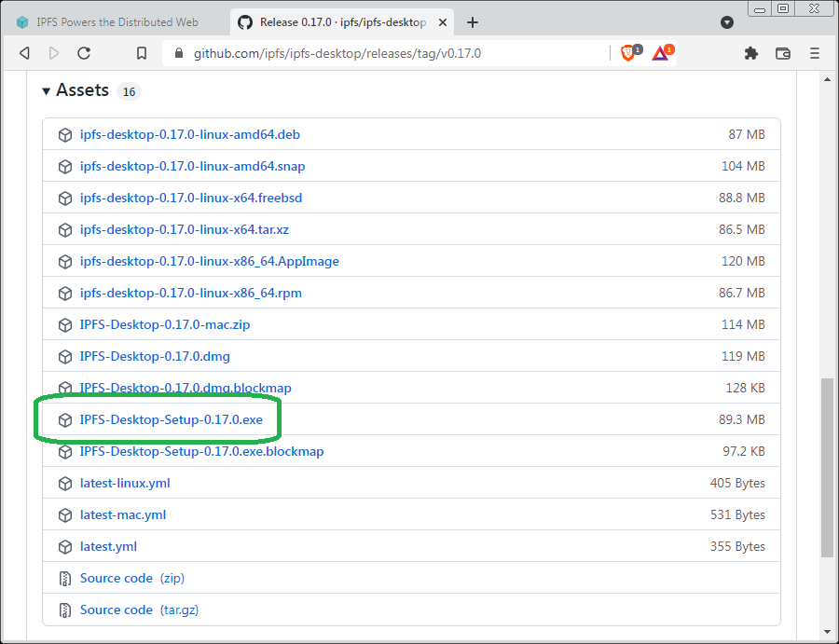Image resolution: width=839 pixels, height=644 pixels.
Task: Download ipfs-desktop-0.17.0-linux-x86_64.AppImage
Action: pos(209,261)
